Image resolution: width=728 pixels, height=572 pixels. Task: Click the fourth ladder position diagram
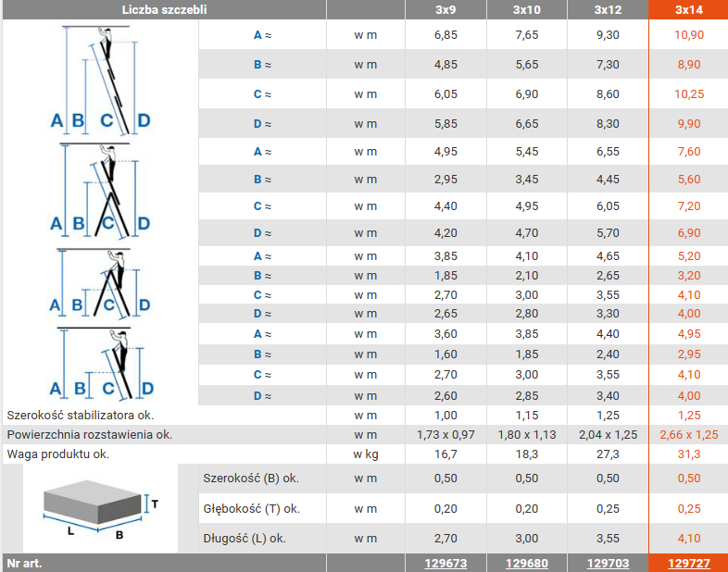(x=101, y=364)
